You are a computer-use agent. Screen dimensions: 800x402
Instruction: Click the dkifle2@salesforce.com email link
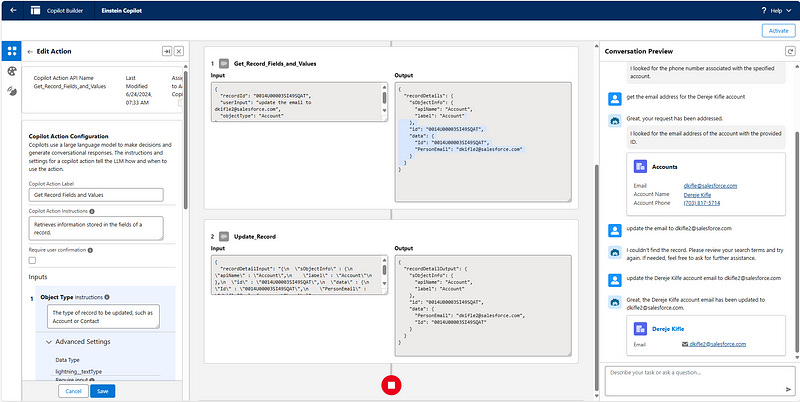pos(717,344)
